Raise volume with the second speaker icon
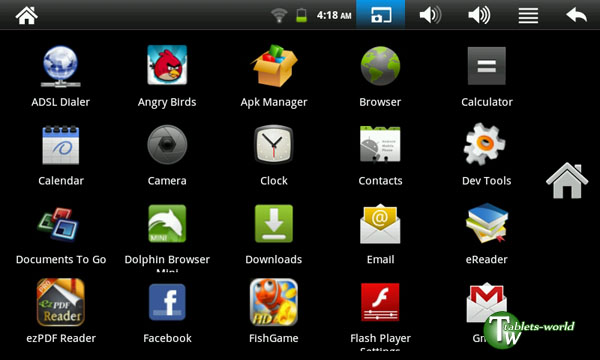 click(479, 15)
